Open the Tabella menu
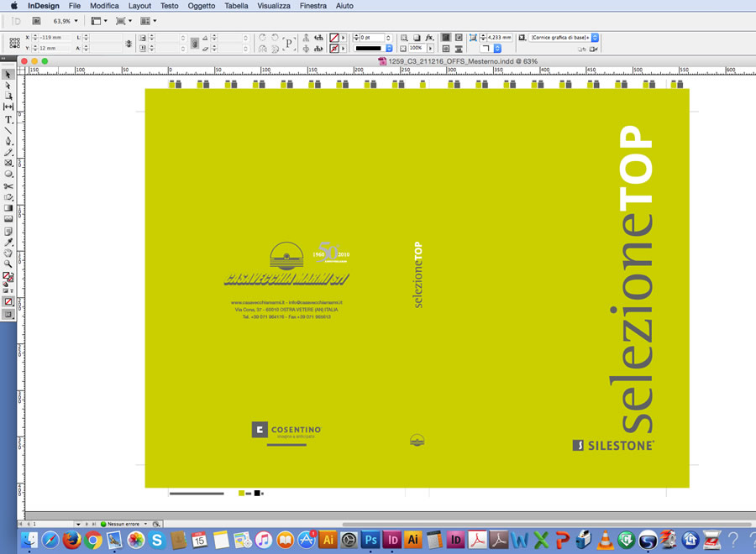Viewport: 756px width, 554px height. [x=236, y=6]
